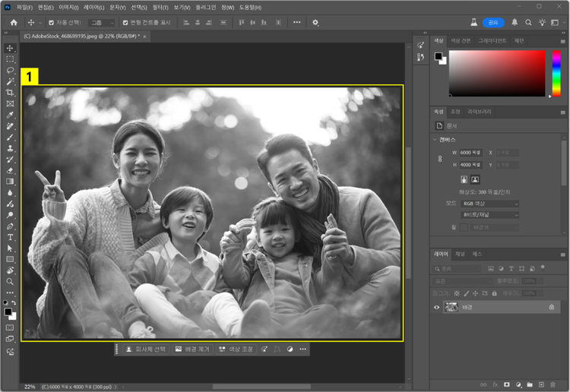
Task: Open the 그룹 auto-select dropdown
Action: tap(101, 23)
